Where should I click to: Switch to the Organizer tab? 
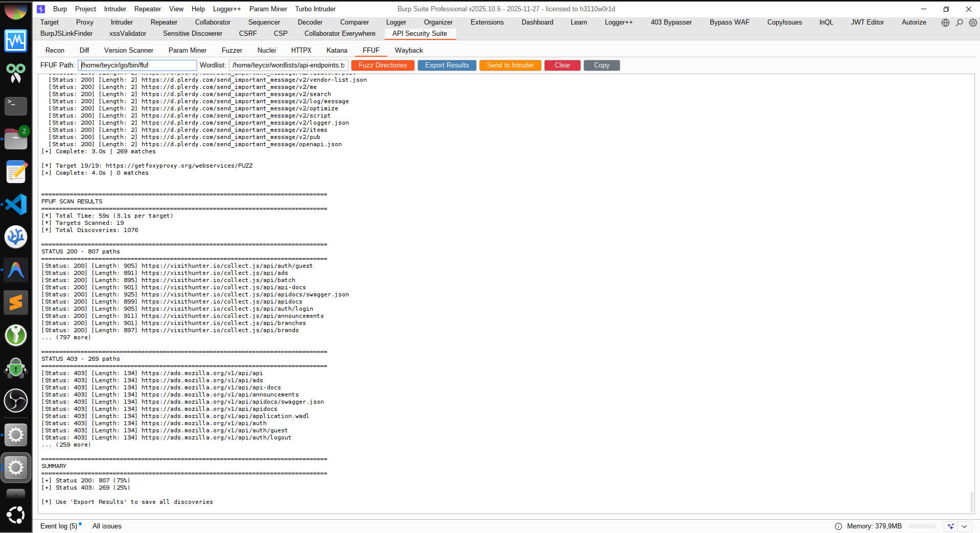tap(438, 22)
